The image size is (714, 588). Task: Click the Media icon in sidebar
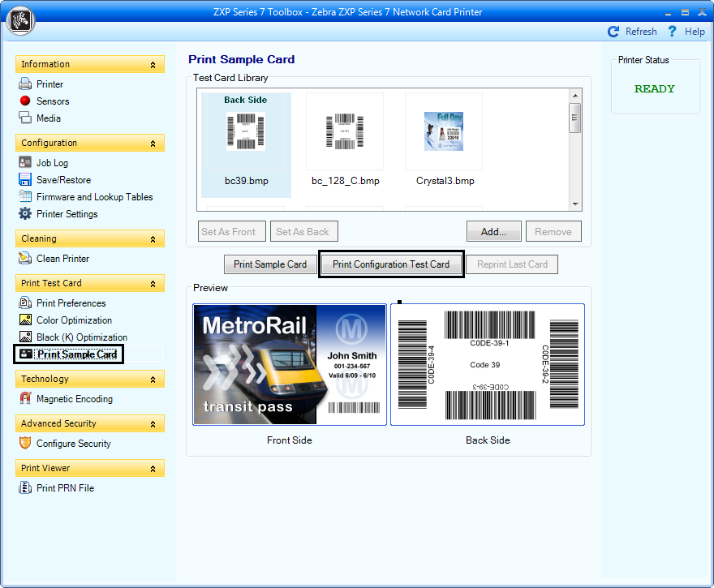tap(25, 118)
